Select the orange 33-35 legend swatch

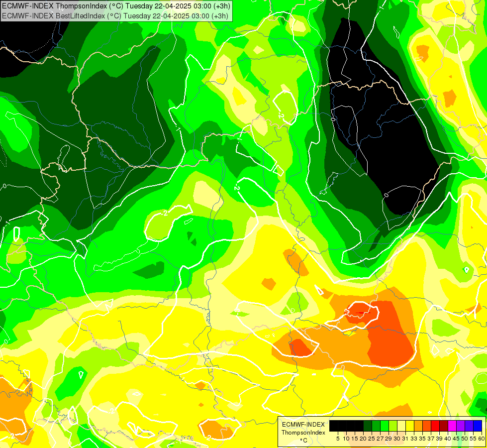coord(418,426)
